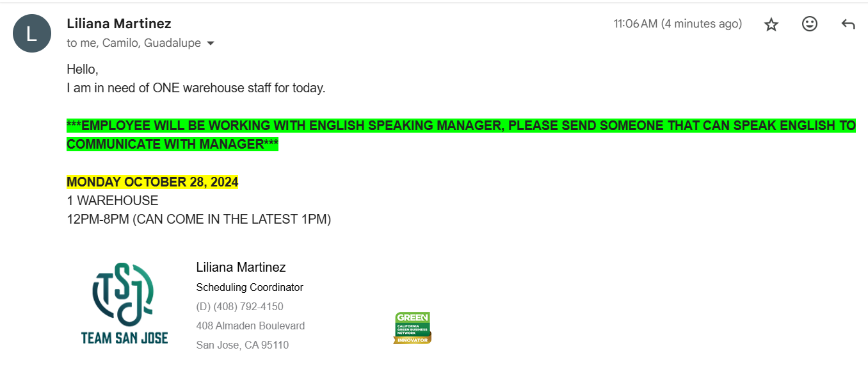The height and width of the screenshot is (380, 868).
Task: Click the "12PM-8PM" shift time line
Action: point(198,219)
